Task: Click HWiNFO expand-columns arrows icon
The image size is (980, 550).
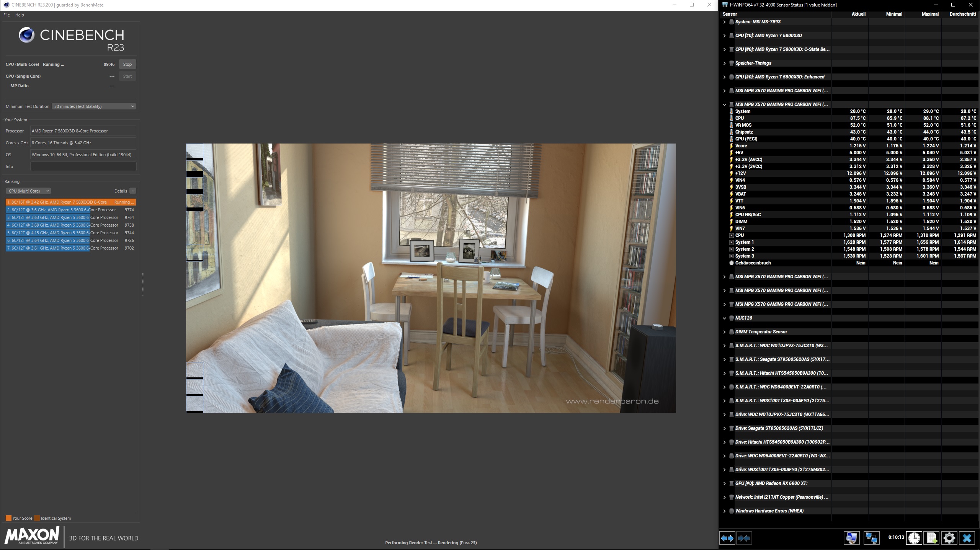Action: pos(727,538)
